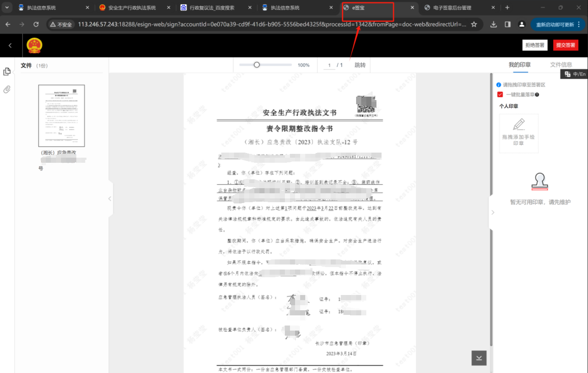Collapse the left file panel
588x373 pixels.
(x=110, y=198)
